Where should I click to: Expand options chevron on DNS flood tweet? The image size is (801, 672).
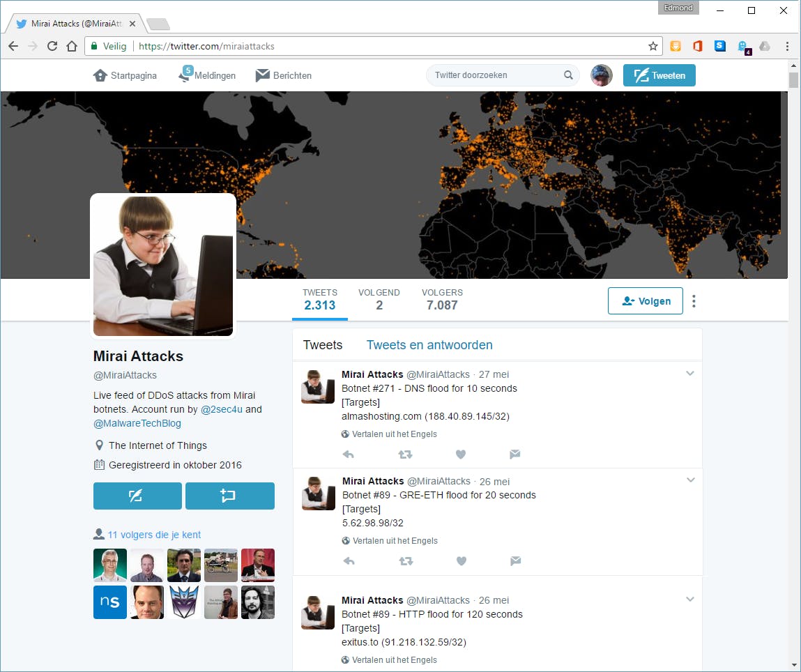click(x=689, y=373)
